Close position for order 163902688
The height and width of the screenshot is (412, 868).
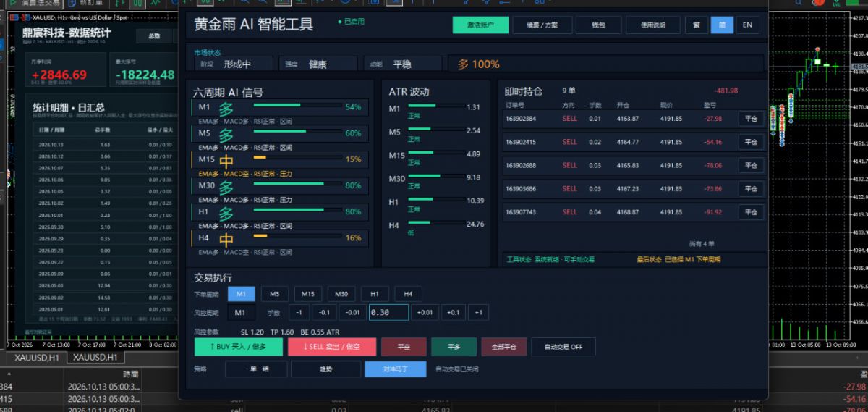pos(751,166)
